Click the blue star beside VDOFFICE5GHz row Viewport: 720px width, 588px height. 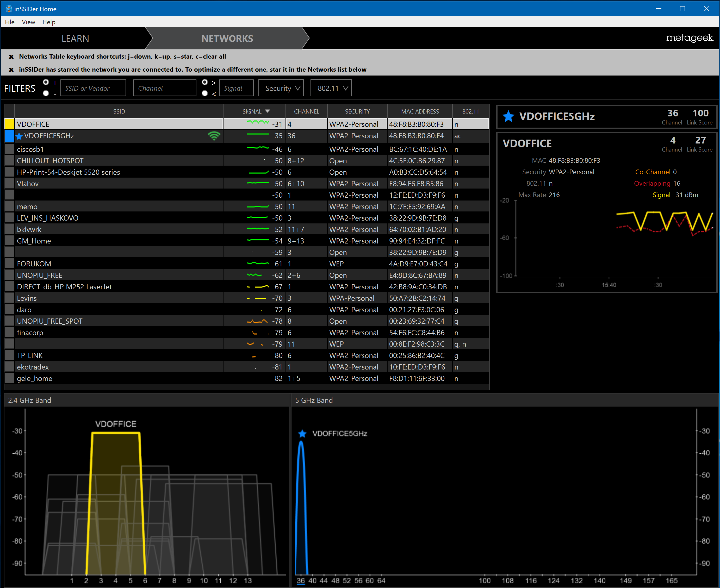click(19, 136)
